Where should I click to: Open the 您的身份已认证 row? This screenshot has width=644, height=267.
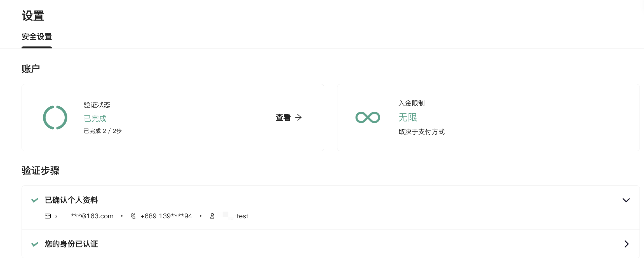click(331, 244)
